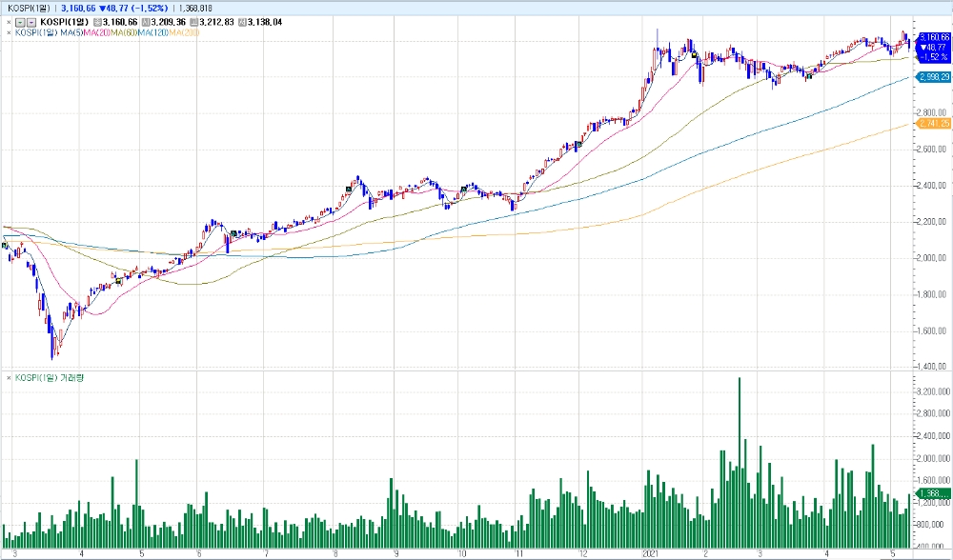Close the 거래량 volume indicator panel
The image size is (953, 560).
(10, 378)
